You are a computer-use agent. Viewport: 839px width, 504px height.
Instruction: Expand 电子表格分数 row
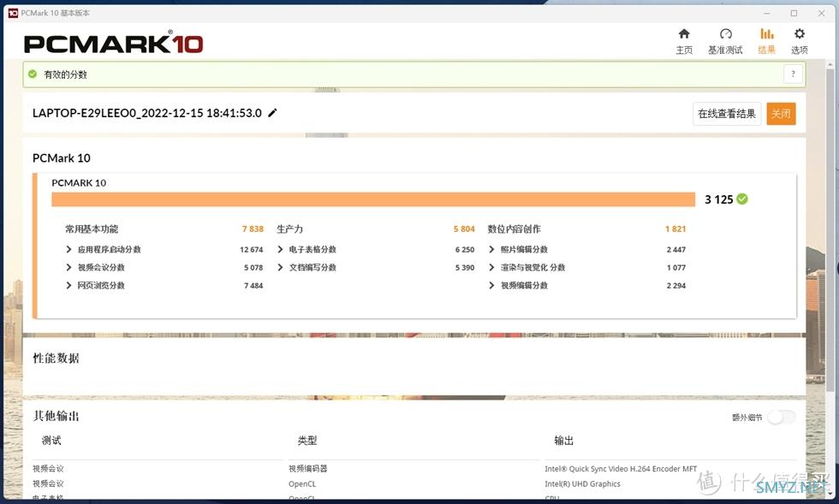click(x=280, y=249)
